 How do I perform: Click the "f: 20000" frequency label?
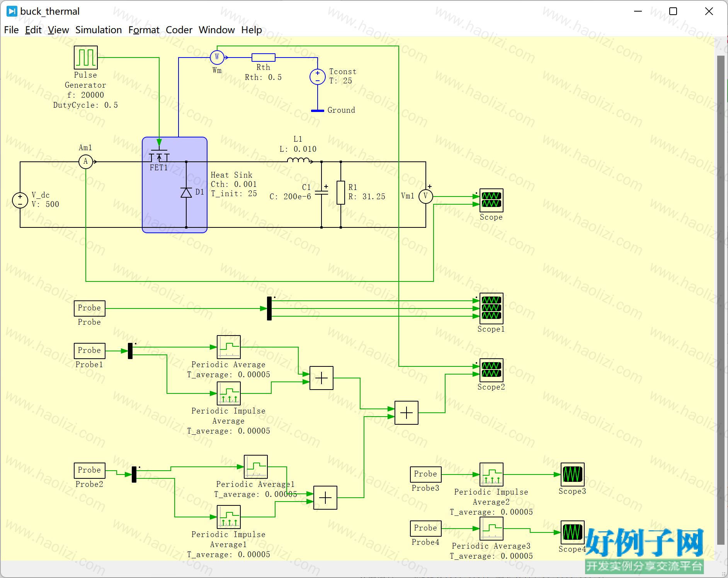[85, 95]
